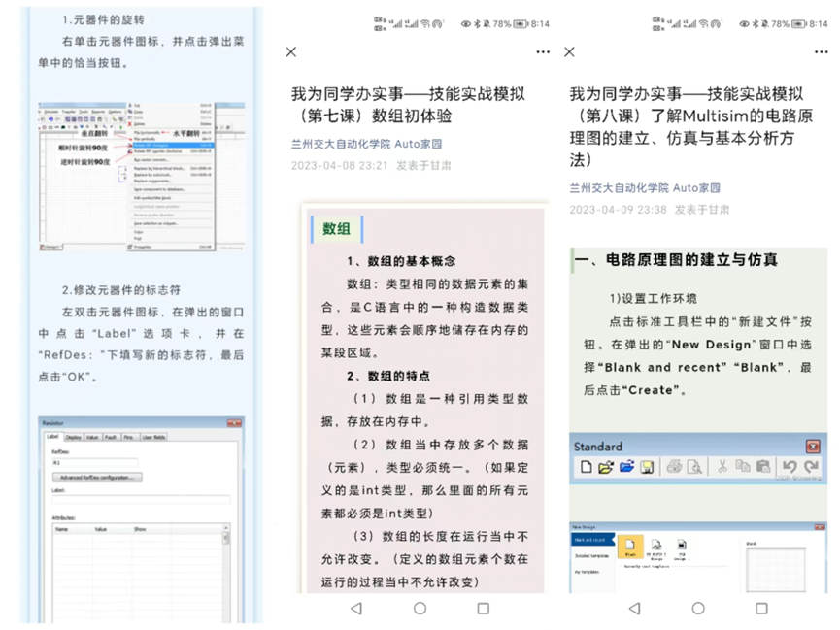
Task: Open the Display tab in Resistor dialog
Action: (x=74, y=438)
